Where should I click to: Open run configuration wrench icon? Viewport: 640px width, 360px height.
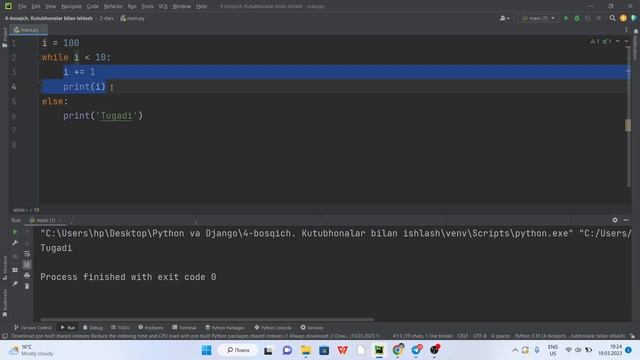tap(15, 243)
